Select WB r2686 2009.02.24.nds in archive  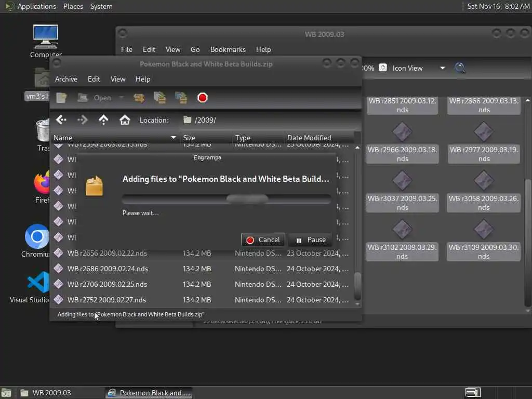[202, 269]
